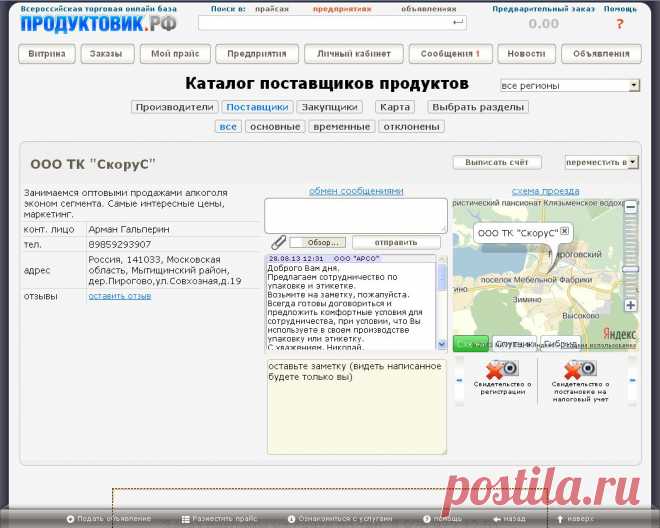Select the все status filter

228,127
